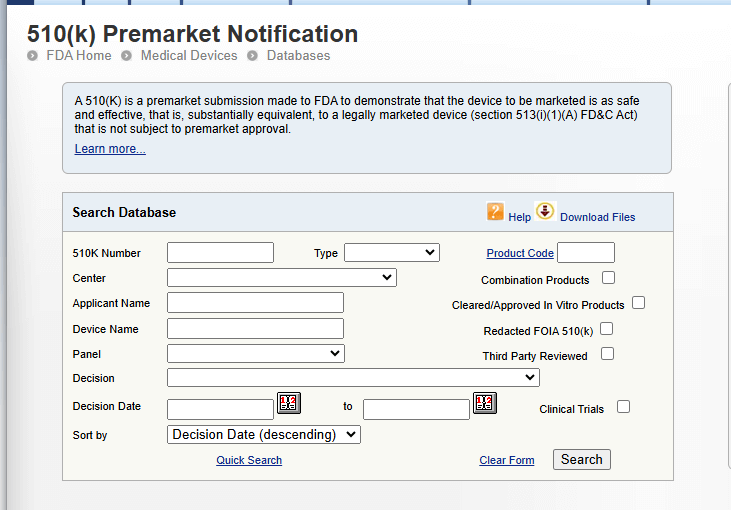731x510 pixels.
Task: Check the Combination Products checkbox
Action: pyautogui.click(x=608, y=278)
